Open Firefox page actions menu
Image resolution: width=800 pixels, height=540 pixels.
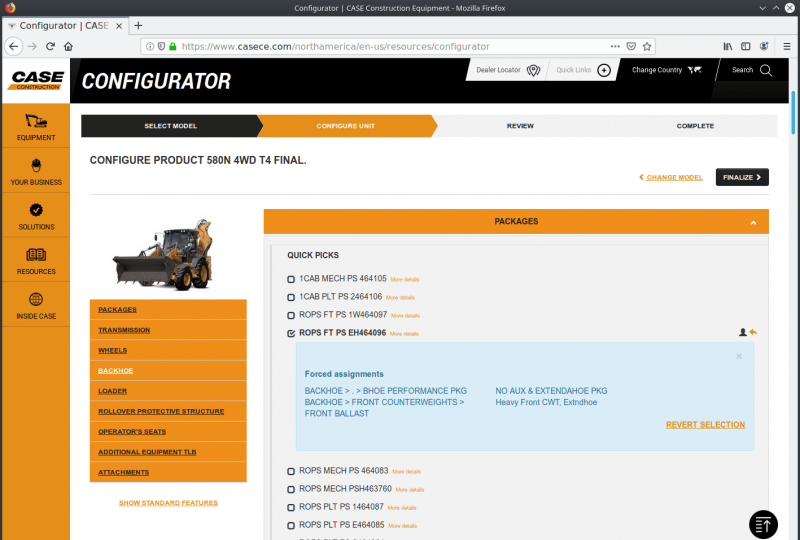point(615,46)
